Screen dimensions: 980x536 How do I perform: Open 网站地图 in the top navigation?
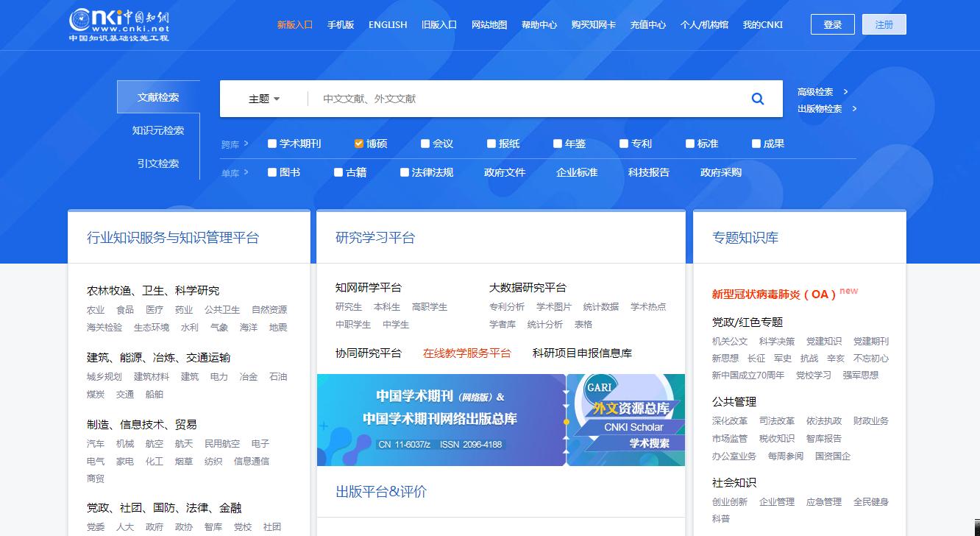click(x=489, y=24)
